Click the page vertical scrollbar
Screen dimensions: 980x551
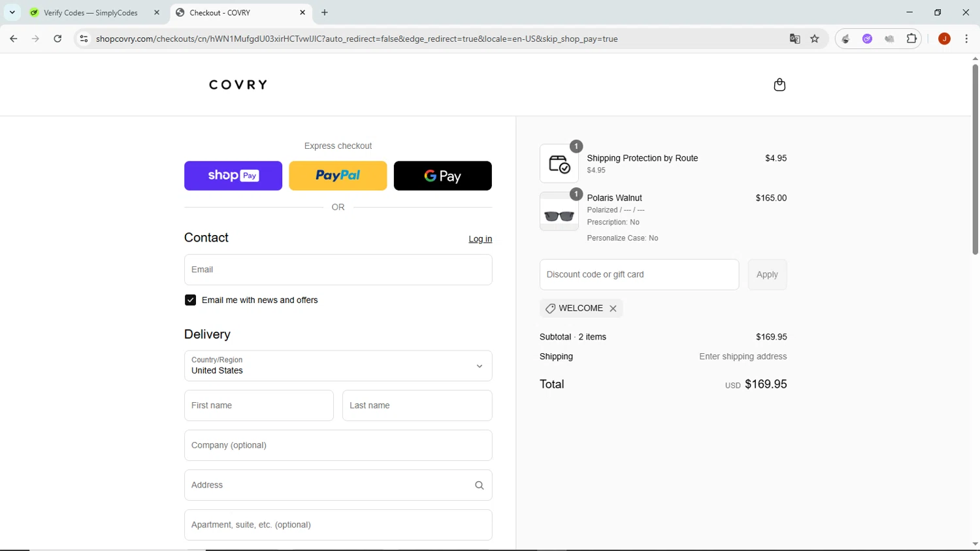975,159
